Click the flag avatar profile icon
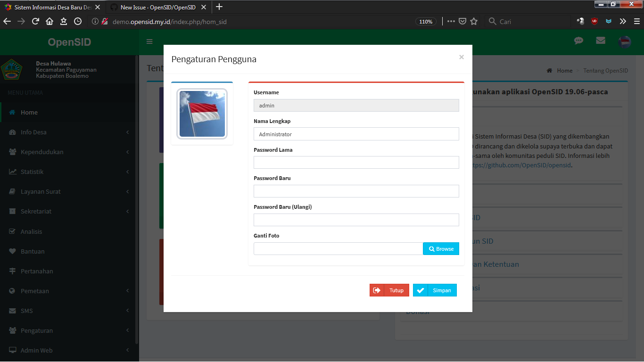Image resolution: width=644 pixels, height=362 pixels. (624, 41)
